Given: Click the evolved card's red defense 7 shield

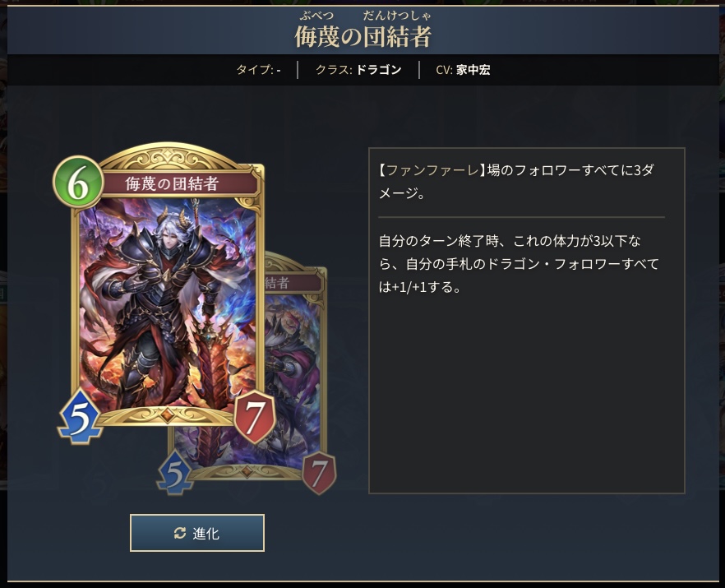Looking at the screenshot, I should (319, 473).
